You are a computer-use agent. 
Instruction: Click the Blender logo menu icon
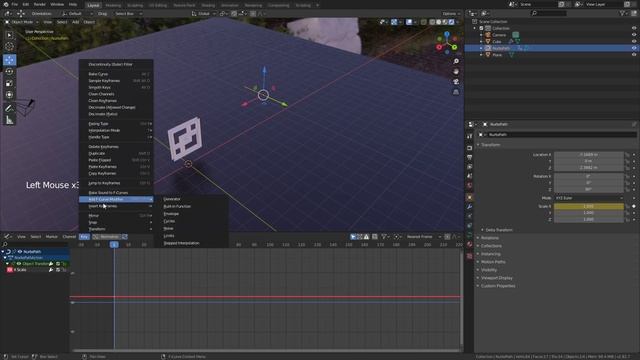(x=6, y=4)
